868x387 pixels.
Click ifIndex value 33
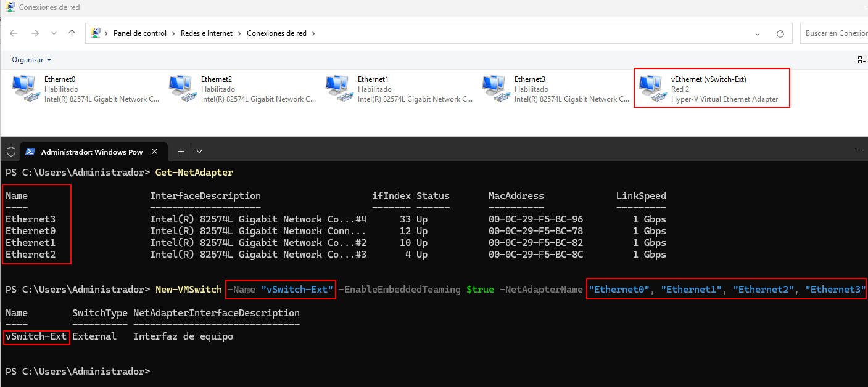click(405, 219)
